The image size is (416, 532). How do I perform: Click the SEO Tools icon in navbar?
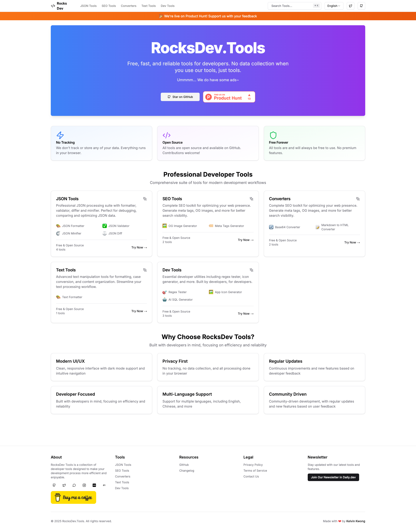109,6
